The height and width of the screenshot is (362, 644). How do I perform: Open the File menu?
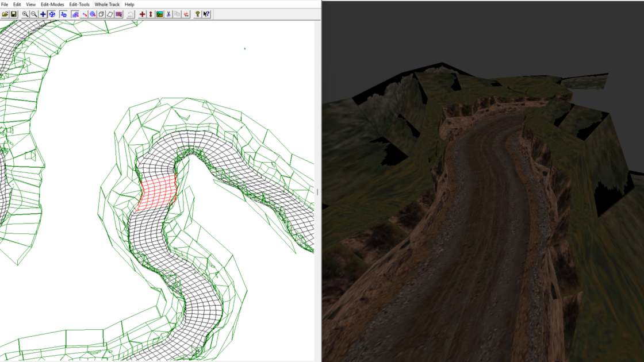(5, 5)
